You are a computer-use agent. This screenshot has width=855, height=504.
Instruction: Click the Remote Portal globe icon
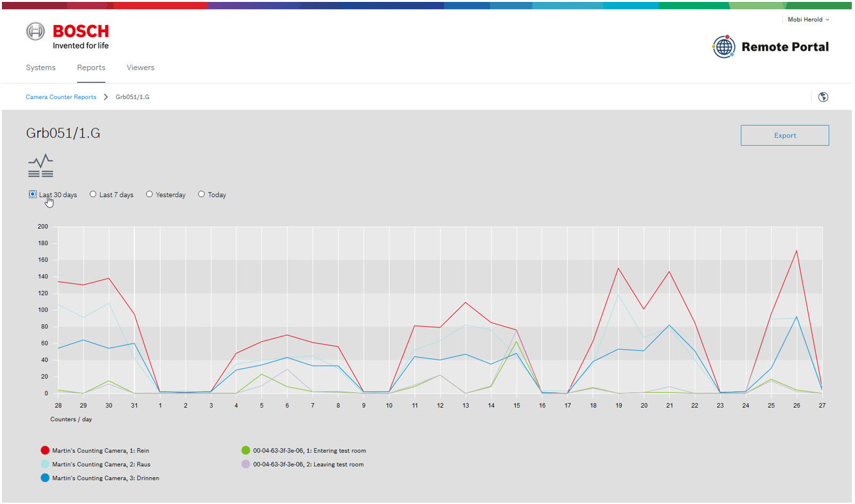724,47
